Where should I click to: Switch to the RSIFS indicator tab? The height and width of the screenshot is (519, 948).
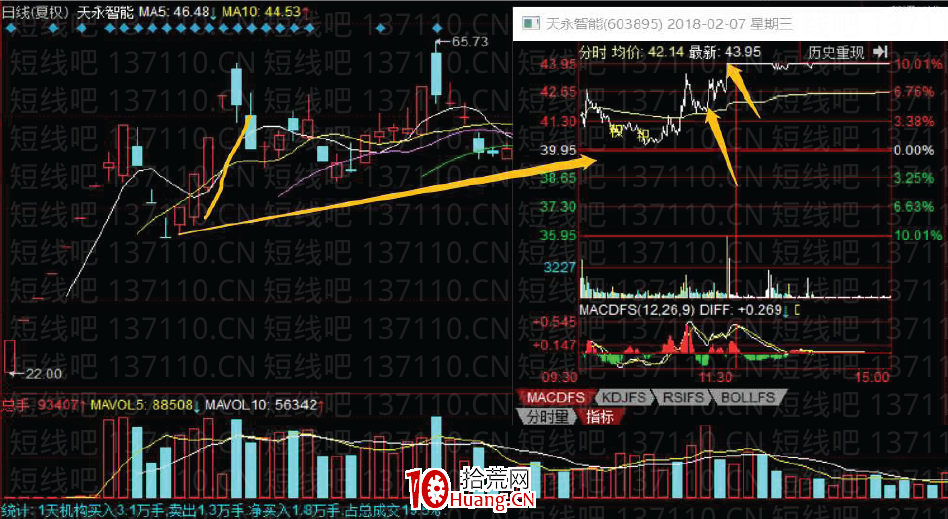683,397
